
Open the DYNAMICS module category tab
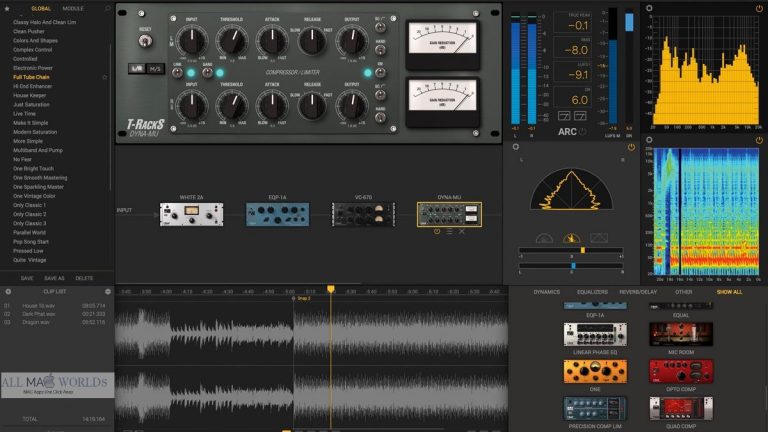coord(547,292)
